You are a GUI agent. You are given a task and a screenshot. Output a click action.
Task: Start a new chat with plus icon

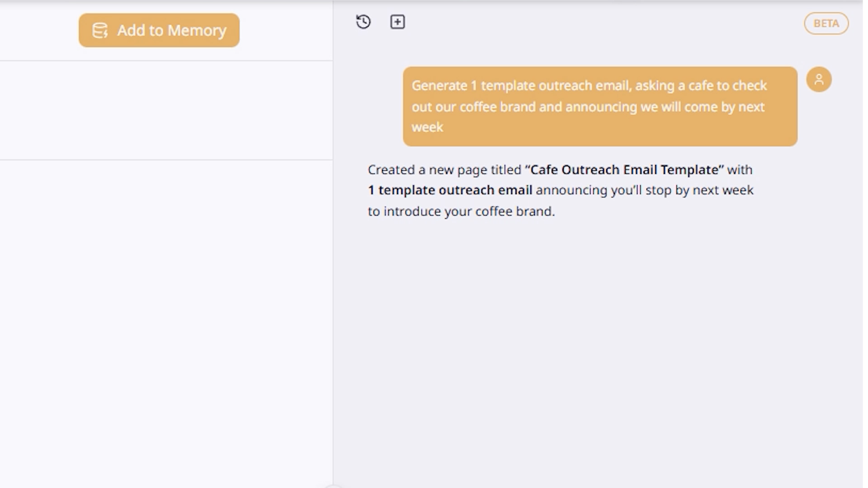(397, 22)
